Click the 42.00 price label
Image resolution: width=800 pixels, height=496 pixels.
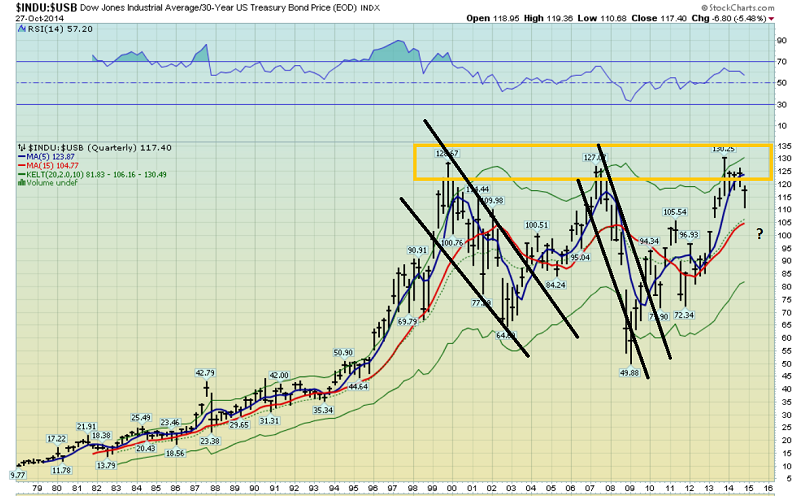[279, 375]
